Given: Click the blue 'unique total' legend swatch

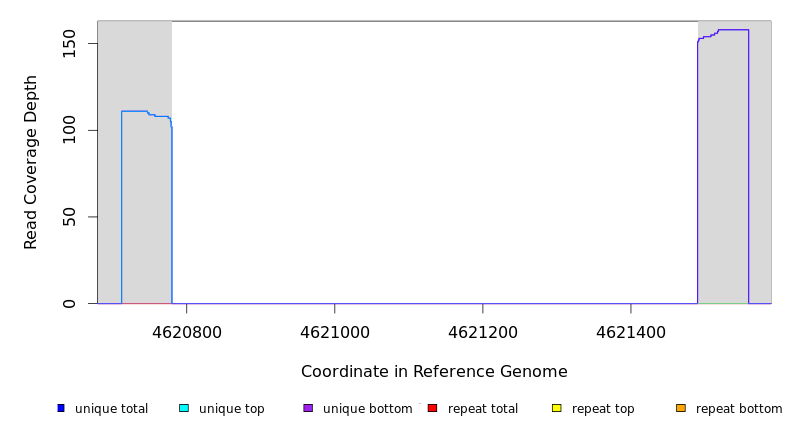Looking at the screenshot, I should click(x=61, y=408).
